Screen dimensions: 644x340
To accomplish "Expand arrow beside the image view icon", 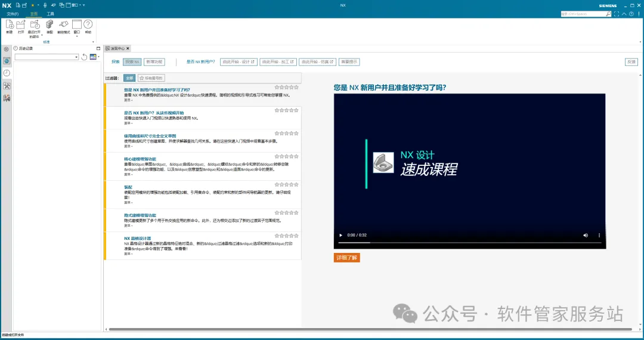I will coord(98,57).
